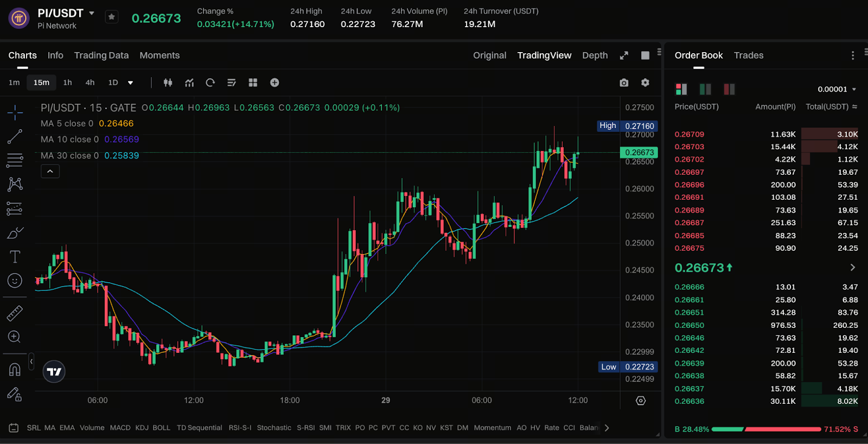The height and width of the screenshot is (444, 868).
Task: Click the plus circle add icon
Action: click(275, 83)
